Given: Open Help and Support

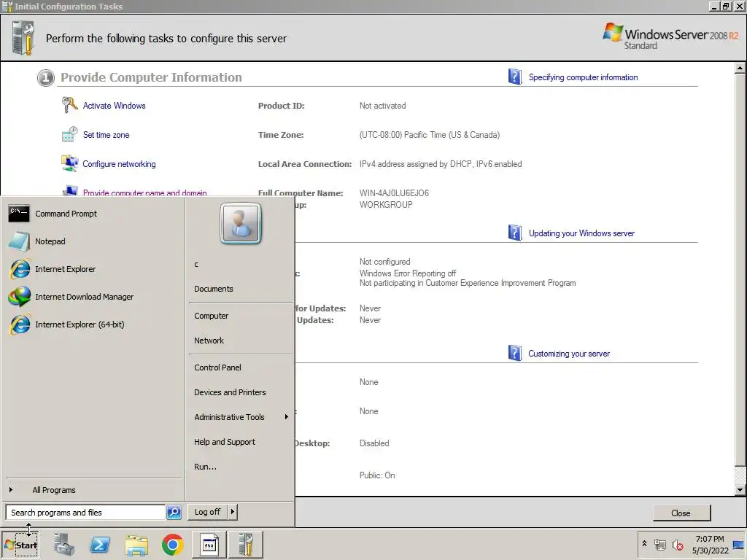Looking at the screenshot, I should (225, 442).
